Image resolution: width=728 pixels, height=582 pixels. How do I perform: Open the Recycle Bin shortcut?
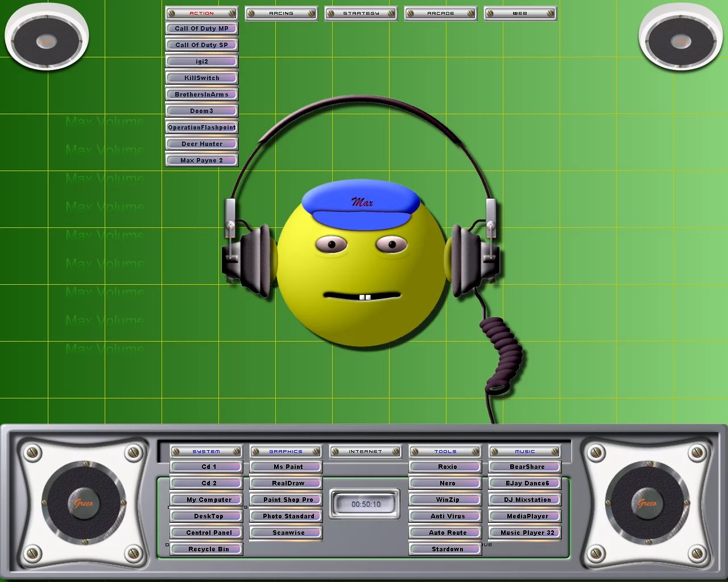(209, 549)
